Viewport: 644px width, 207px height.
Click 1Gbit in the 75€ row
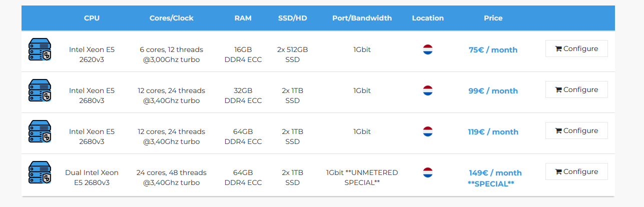point(362,49)
